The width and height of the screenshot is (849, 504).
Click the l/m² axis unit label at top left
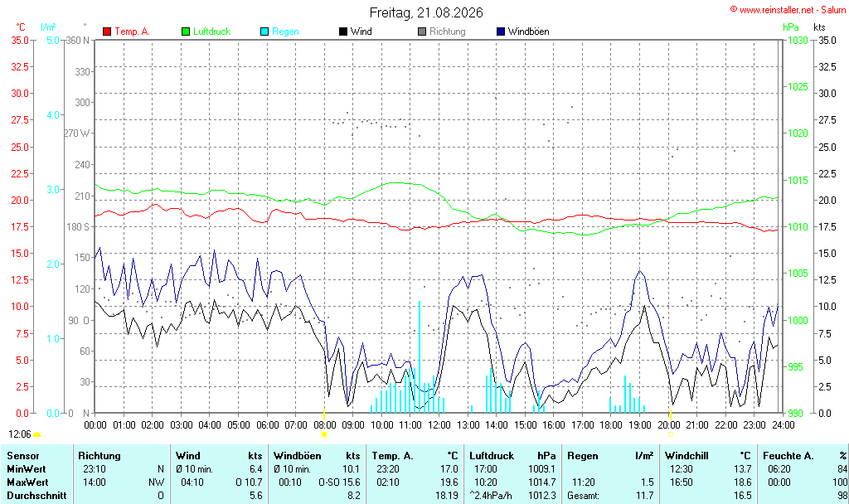pos(48,27)
